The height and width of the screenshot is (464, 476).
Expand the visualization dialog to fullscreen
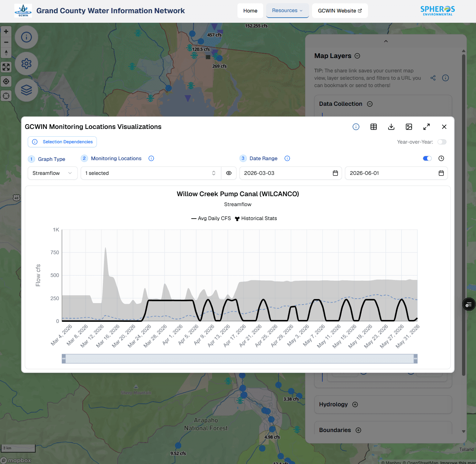coord(426,127)
